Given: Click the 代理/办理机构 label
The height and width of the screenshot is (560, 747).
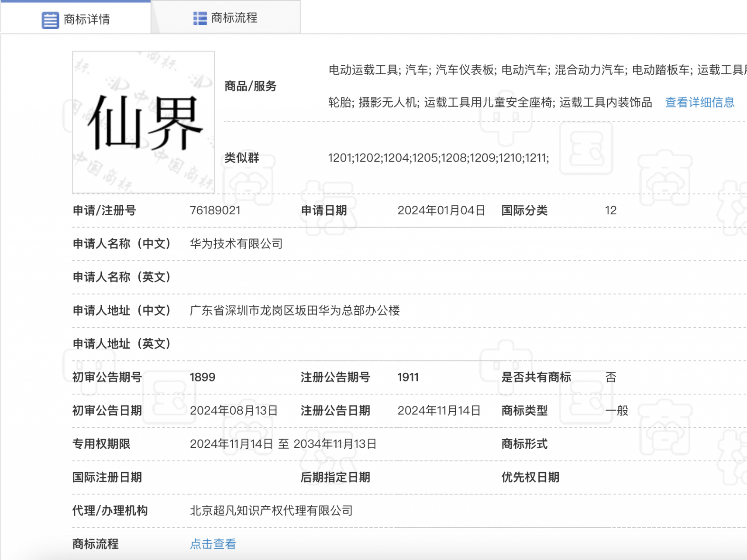Looking at the screenshot, I should coord(110,511).
